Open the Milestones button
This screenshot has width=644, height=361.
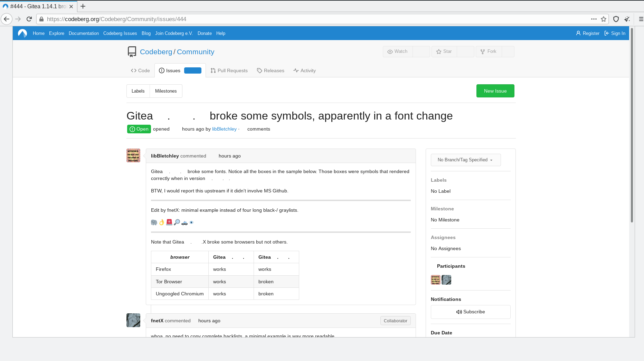166,91
